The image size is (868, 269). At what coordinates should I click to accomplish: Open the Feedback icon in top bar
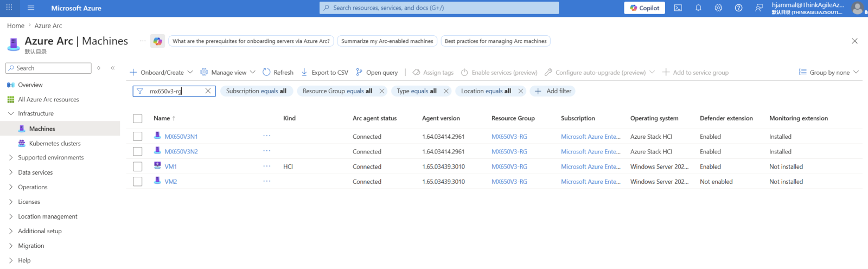pyautogui.click(x=759, y=8)
